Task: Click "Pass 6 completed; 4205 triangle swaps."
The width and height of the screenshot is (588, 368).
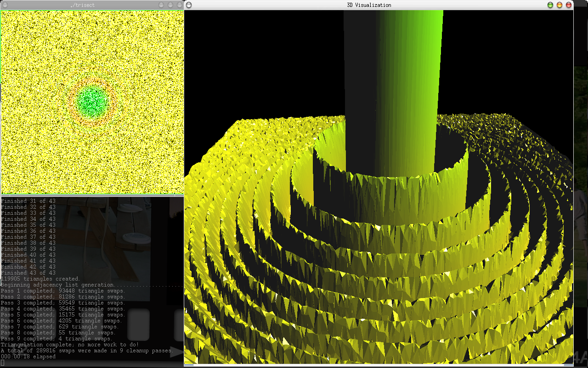Action: [x=62, y=321]
